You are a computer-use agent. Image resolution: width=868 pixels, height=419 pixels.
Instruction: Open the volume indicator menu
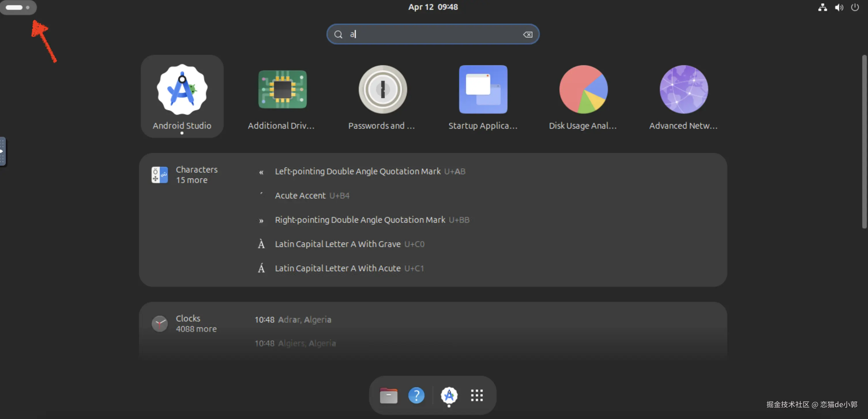click(839, 7)
